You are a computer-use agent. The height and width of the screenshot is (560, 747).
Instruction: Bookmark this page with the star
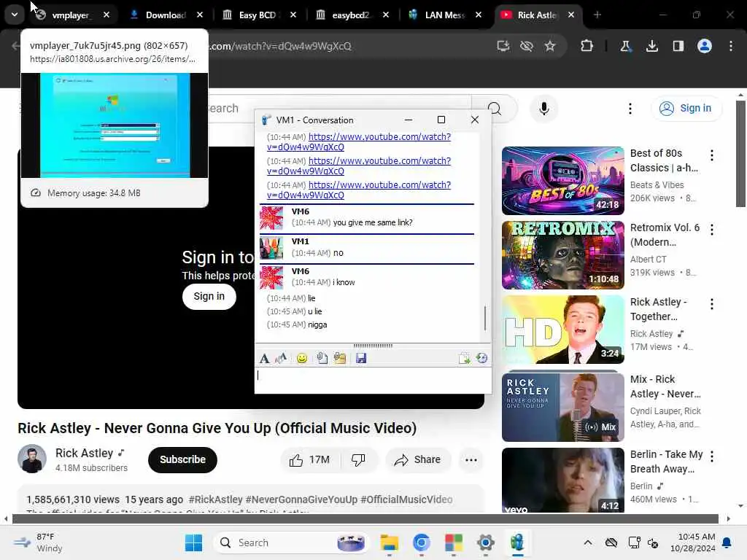click(x=550, y=46)
